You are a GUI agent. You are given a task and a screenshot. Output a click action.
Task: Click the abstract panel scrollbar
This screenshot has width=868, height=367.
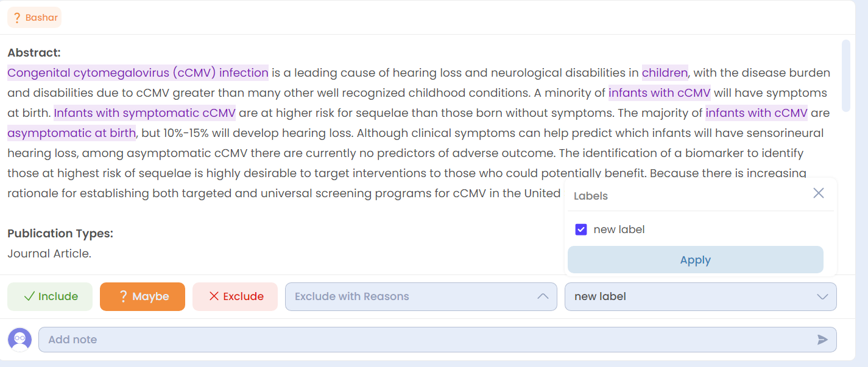click(x=845, y=76)
